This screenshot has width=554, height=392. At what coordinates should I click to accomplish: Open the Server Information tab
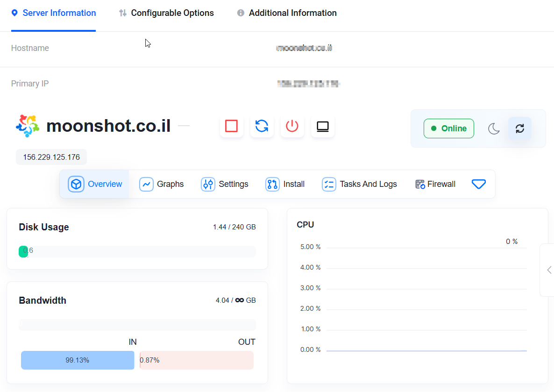[x=53, y=13]
